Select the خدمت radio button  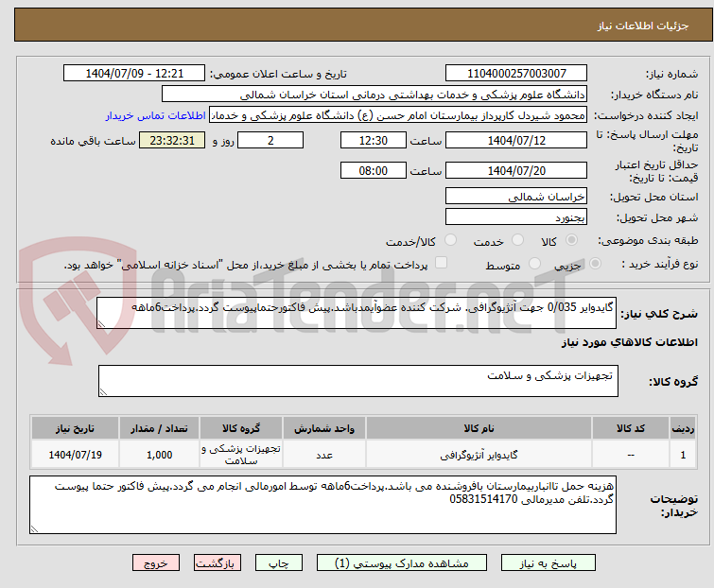[517, 240]
